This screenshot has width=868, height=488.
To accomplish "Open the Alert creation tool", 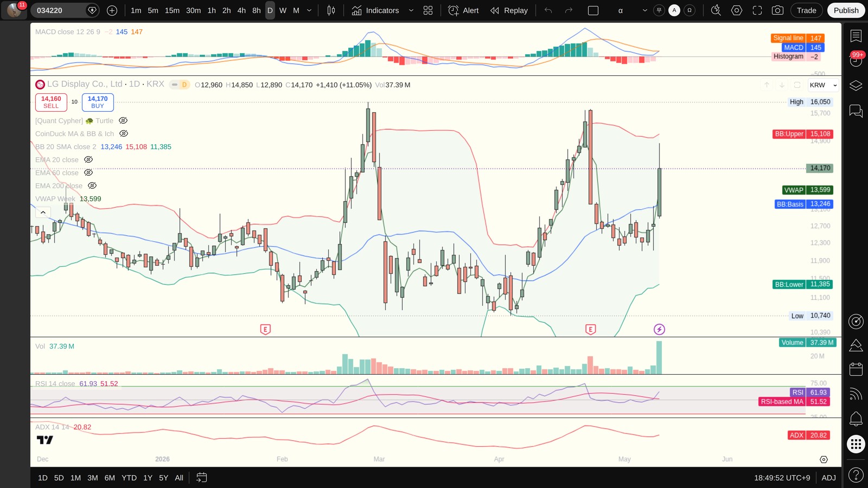I will (463, 10).
